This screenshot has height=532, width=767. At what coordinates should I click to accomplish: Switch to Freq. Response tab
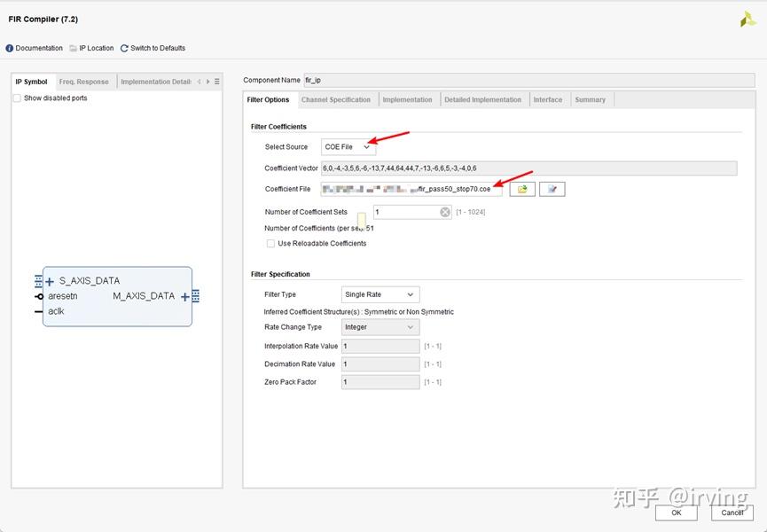pos(83,82)
